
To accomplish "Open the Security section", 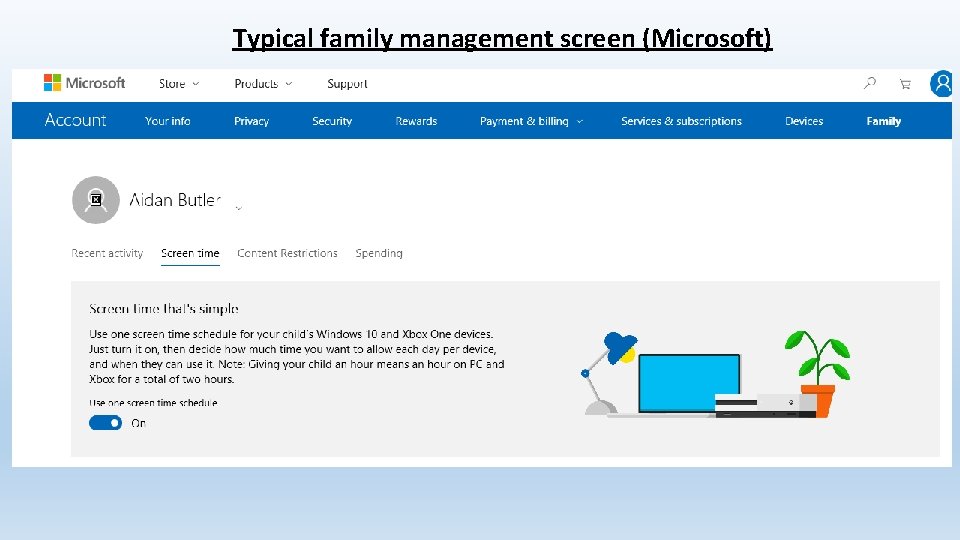I will coord(332,121).
